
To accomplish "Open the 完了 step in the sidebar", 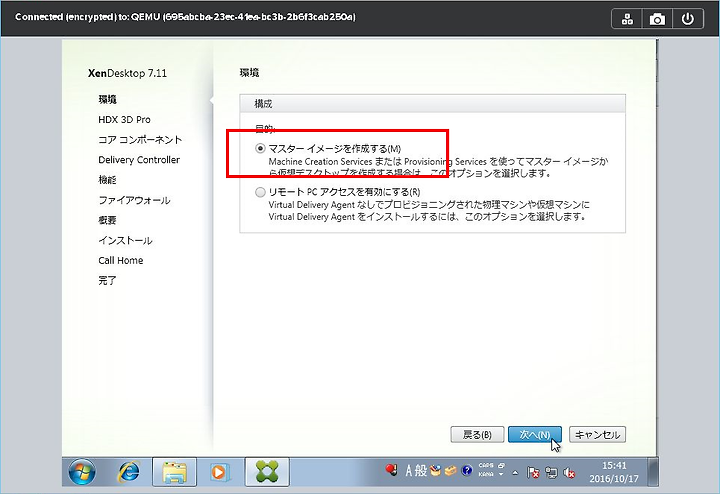I will click(x=107, y=281).
